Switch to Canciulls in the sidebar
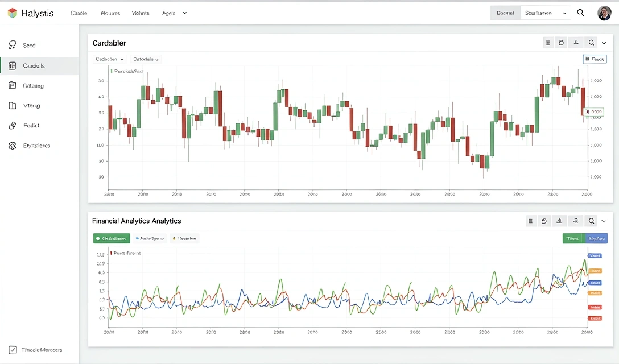The width and height of the screenshot is (619, 364). click(34, 66)
